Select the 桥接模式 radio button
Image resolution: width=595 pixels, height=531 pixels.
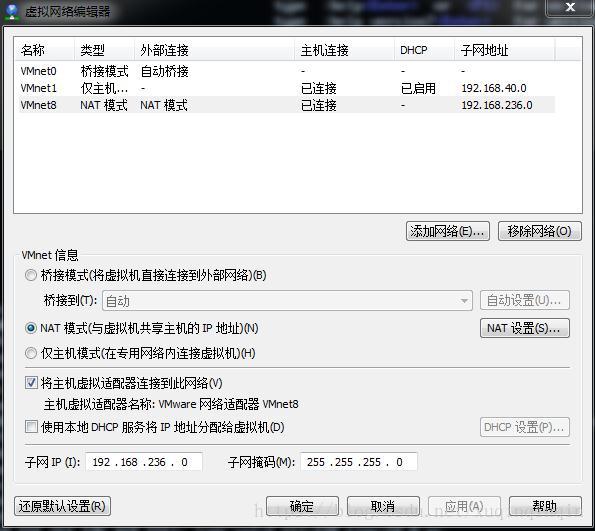31,275
